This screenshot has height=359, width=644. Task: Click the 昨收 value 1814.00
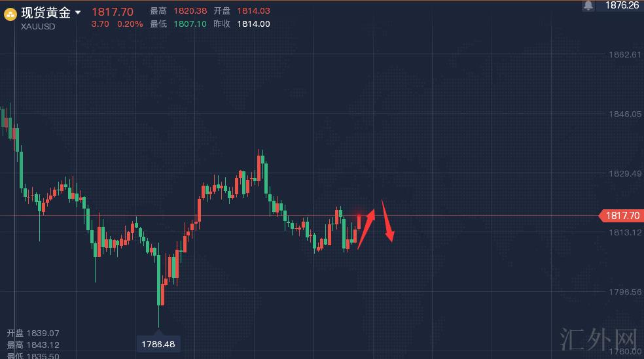[x=254, y=24]
